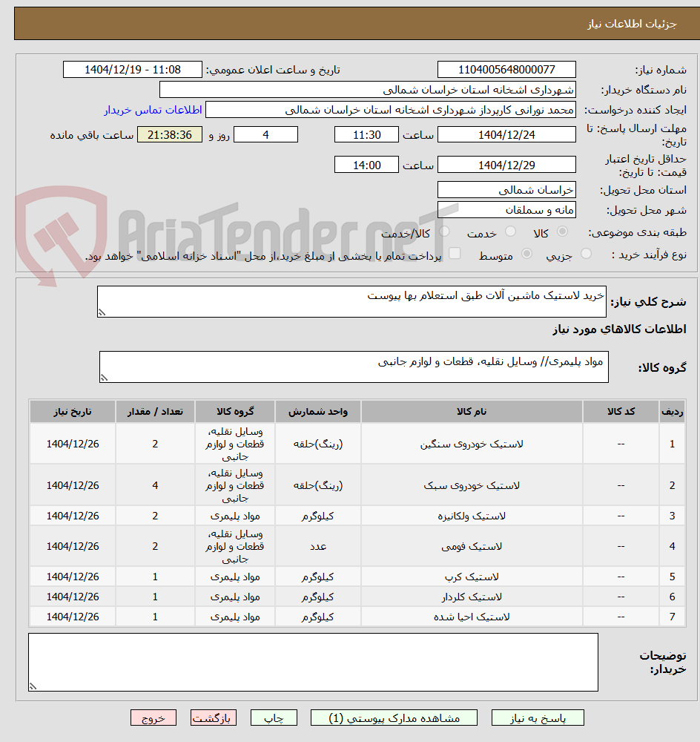Click the خروج exit button
Viewport: 700px width, 742px height.
click(x=153, y=718)
